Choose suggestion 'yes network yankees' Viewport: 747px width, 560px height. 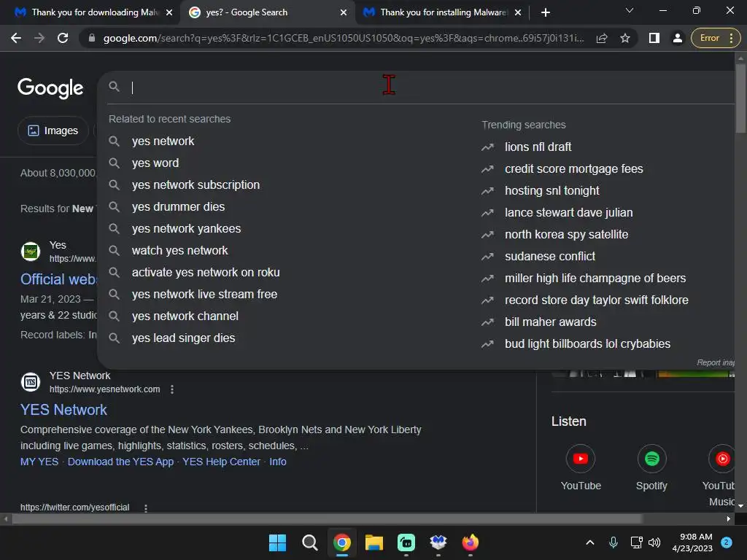pos(186,228)
